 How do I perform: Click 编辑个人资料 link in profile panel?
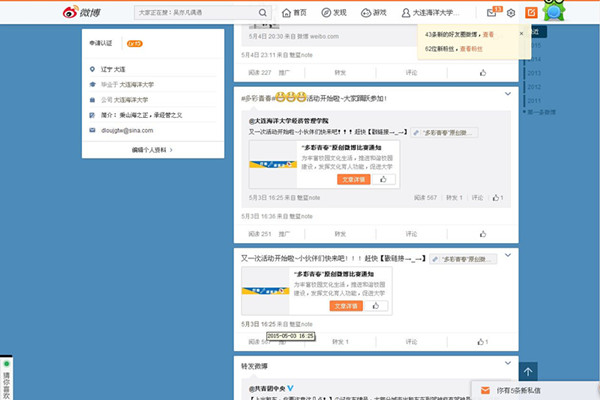152,149
